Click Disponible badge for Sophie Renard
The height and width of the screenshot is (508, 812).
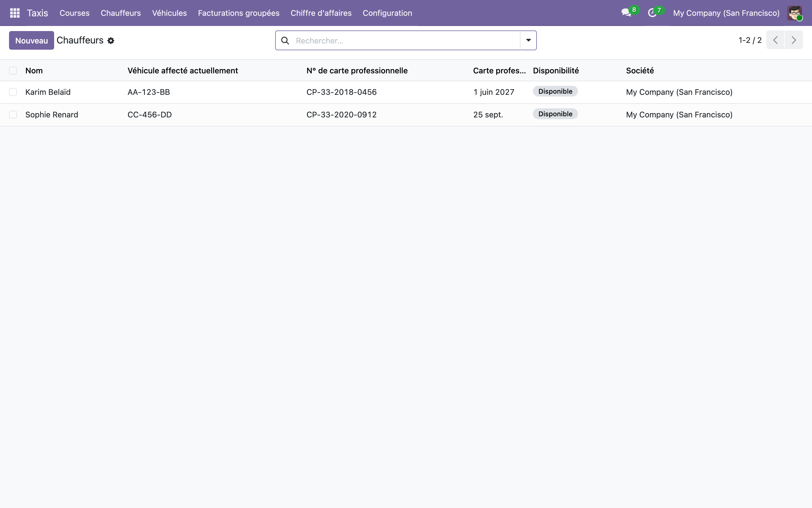[555, 114]
